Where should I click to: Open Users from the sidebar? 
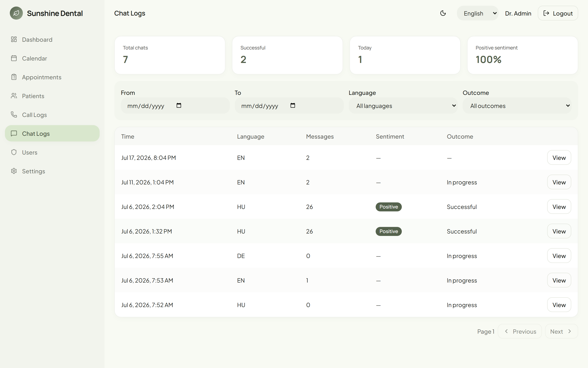click(52, 152)
